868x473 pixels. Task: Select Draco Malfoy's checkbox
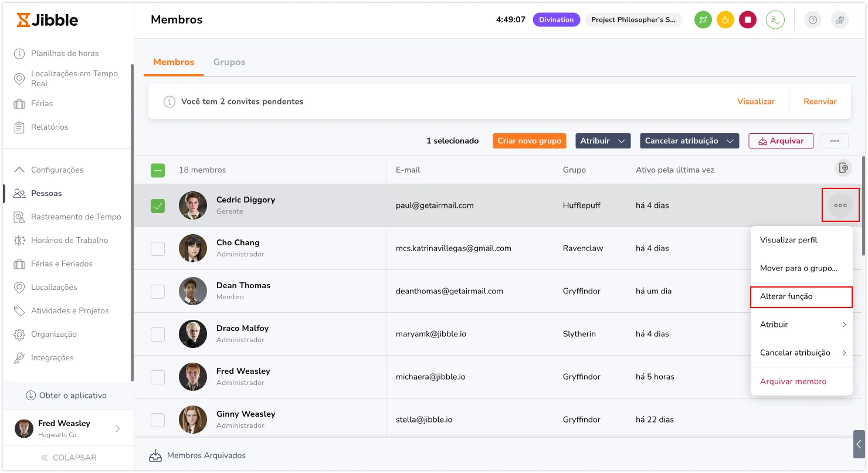[158, 335]
